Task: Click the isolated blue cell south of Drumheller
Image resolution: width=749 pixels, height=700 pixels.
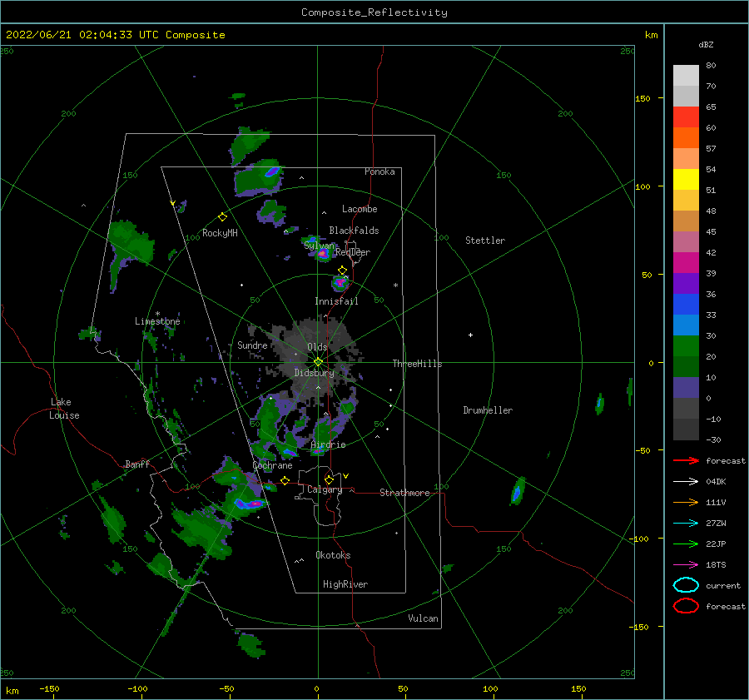Action: click(517, 492)
